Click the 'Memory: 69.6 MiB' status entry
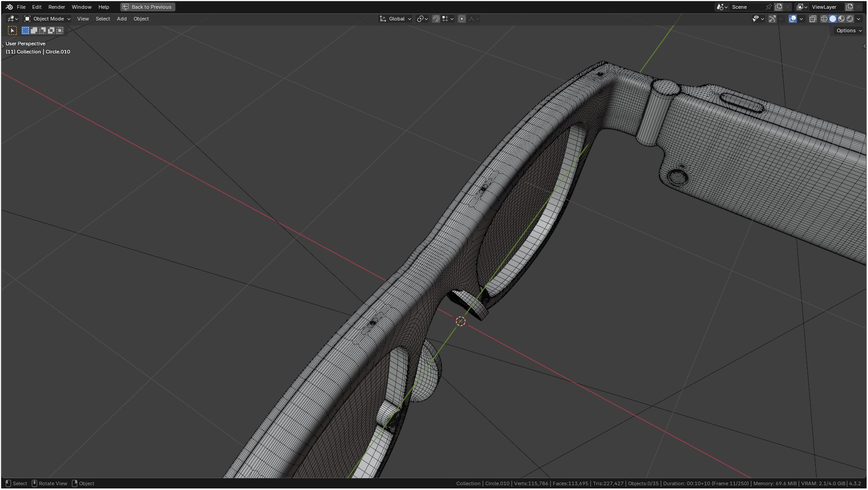 pyautogui.click(x=775, y=484)
